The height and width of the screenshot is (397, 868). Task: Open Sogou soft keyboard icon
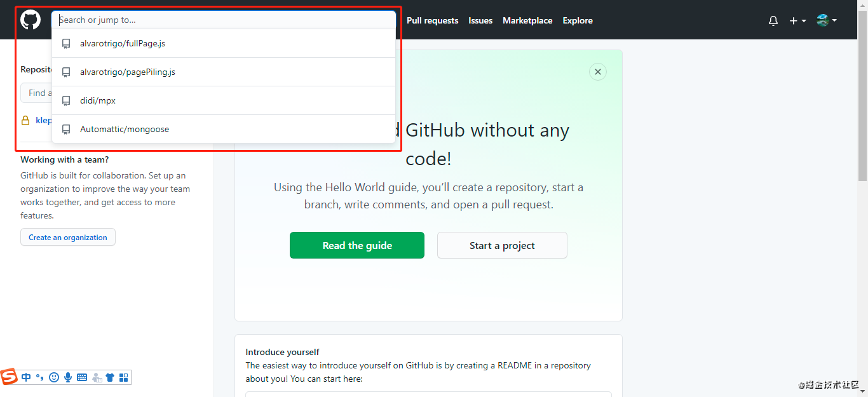[x=82, y=377]
